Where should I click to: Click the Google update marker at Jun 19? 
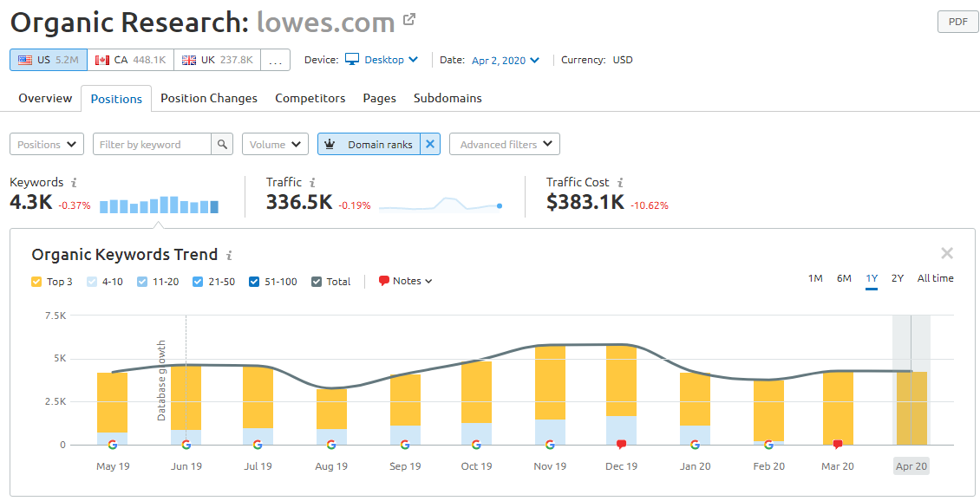(186, 445)
